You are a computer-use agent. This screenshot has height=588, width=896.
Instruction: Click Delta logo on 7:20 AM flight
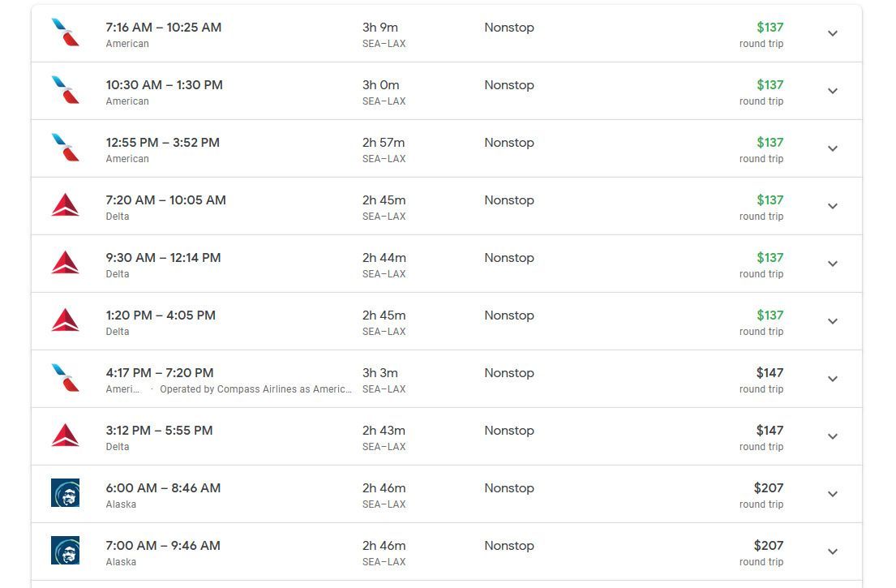(65, 205)
